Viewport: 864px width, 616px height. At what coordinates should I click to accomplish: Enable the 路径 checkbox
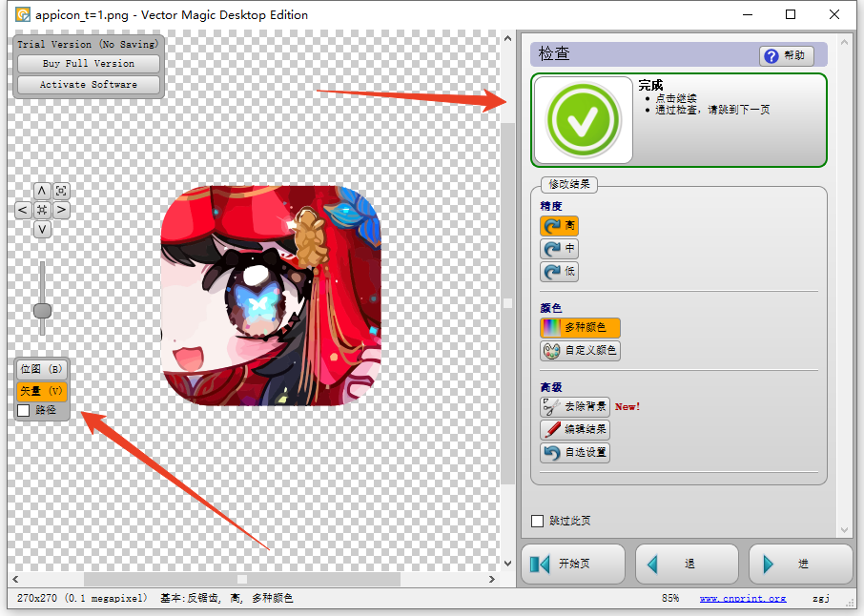(x=24, y=410)
